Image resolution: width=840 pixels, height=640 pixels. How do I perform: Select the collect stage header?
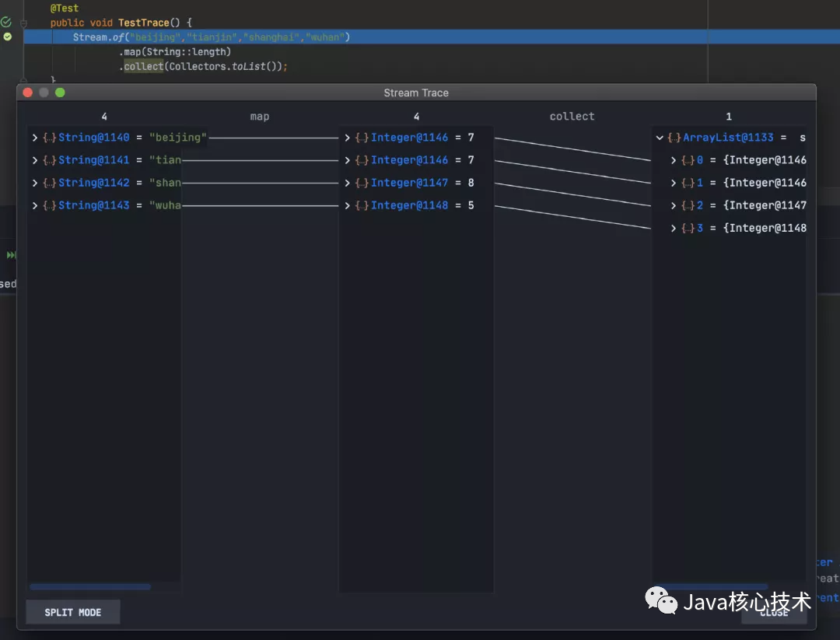572,116
